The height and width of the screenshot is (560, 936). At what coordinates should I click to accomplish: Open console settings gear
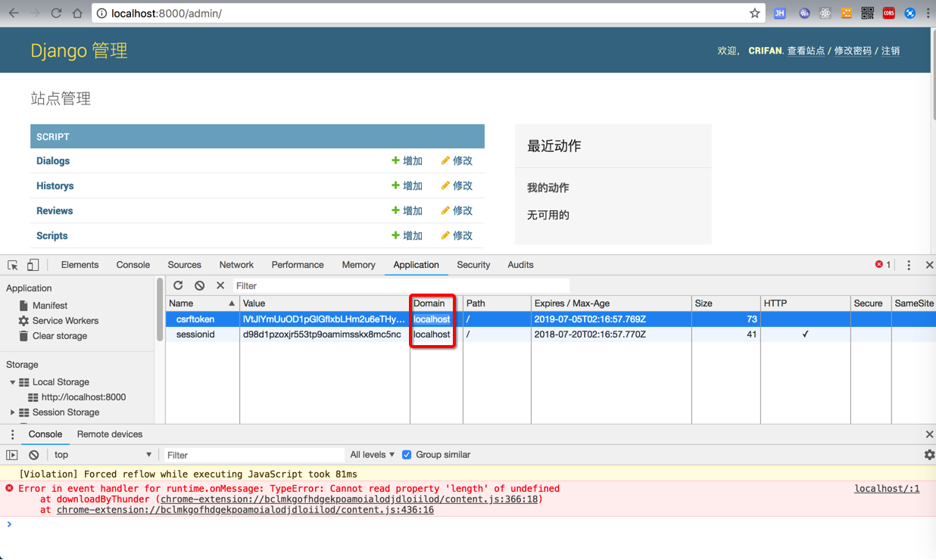click(x=929, y=455)
